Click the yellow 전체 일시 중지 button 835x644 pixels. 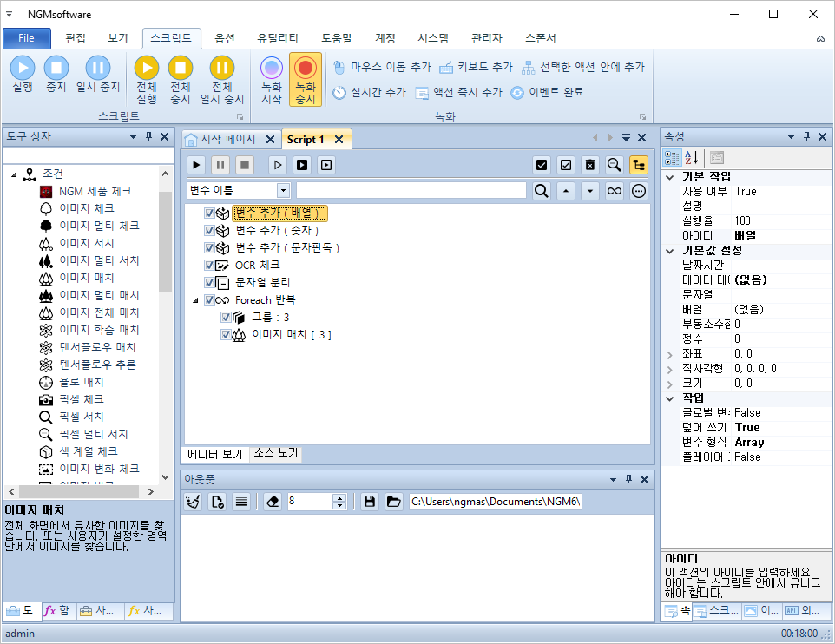[x=222, y=80]
